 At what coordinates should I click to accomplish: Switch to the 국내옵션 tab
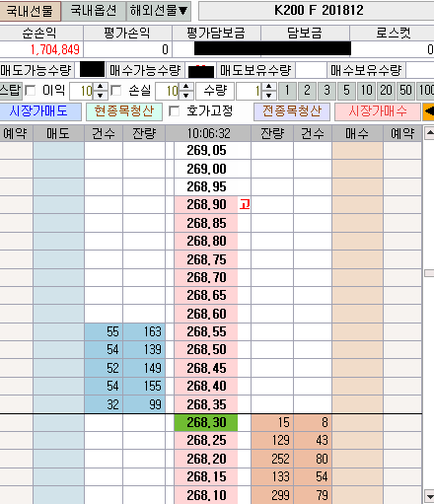pyautogui.click(x=94, y=11)
